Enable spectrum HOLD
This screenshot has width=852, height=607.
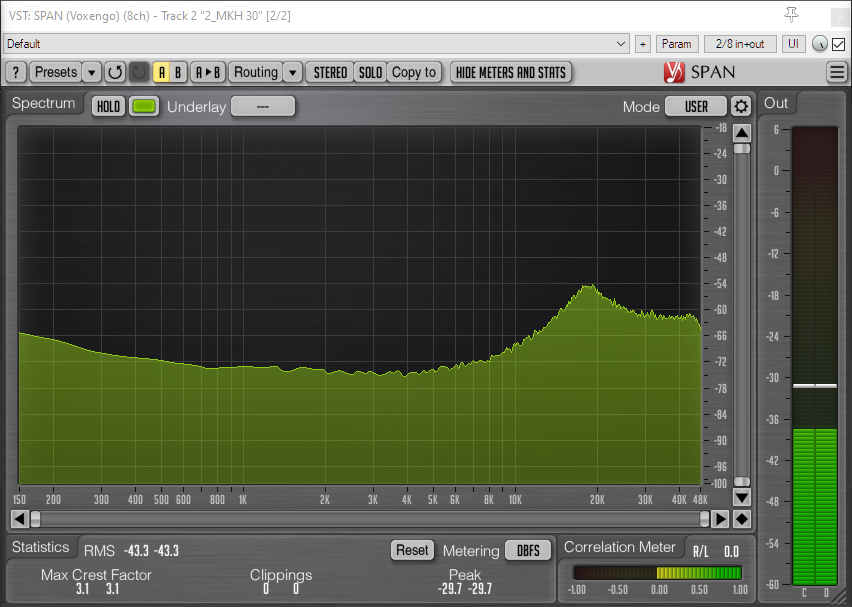click(x=108, y=107)
